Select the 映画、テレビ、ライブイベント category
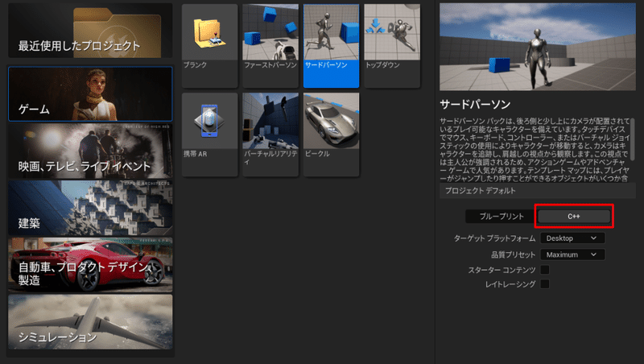This screenshot has height=364, width=644. pyautogui.click(x=90, y=151)
